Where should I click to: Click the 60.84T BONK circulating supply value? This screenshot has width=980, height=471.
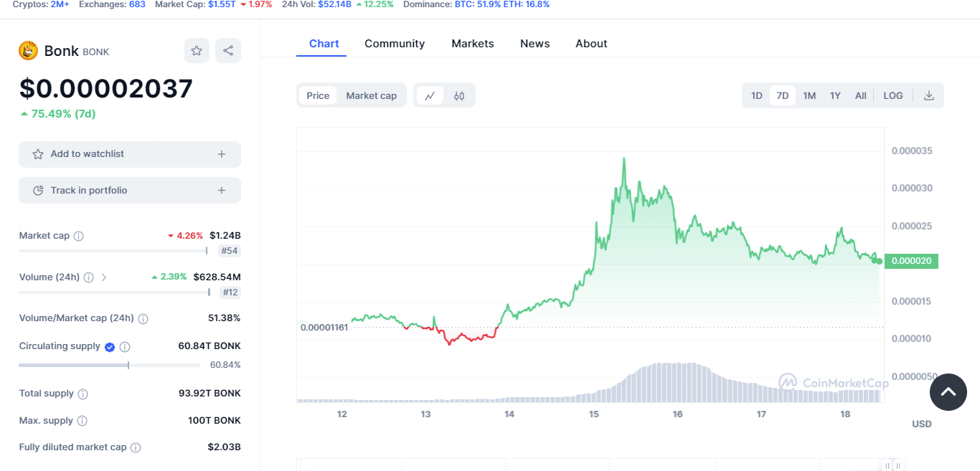click(x=209, y=346)
